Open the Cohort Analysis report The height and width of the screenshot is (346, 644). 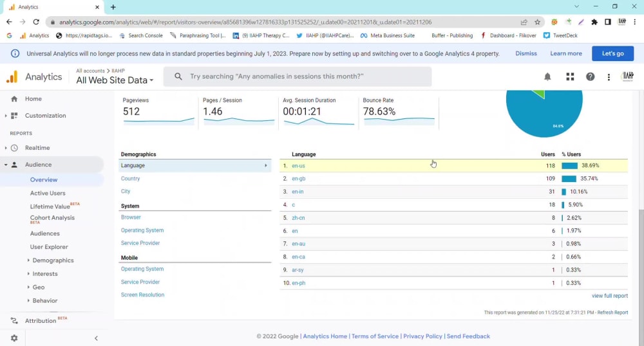click(52, 217)
